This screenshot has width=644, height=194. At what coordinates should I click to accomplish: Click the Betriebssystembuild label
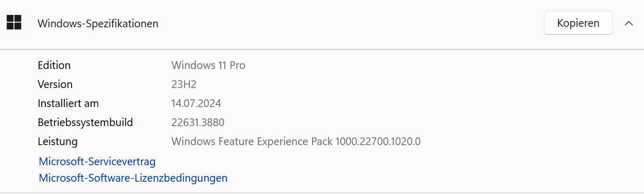point(85,122)
